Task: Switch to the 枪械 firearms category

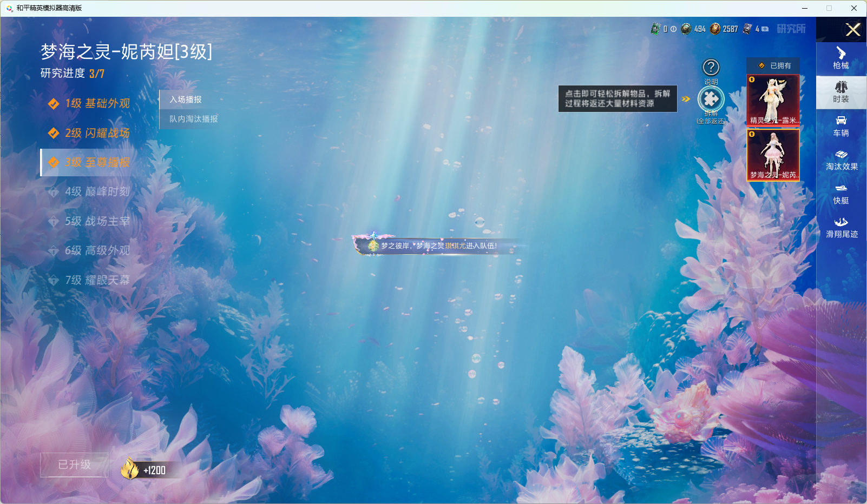Action: [841, 58]
